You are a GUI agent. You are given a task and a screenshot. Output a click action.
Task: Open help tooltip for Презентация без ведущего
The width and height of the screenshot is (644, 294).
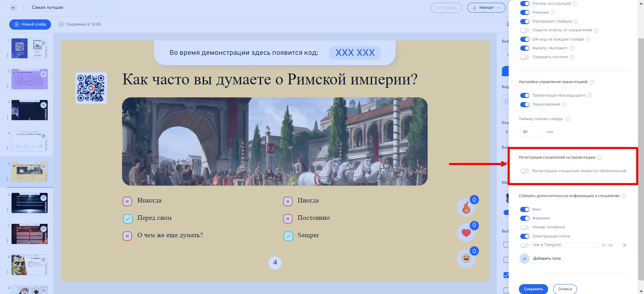590,96
